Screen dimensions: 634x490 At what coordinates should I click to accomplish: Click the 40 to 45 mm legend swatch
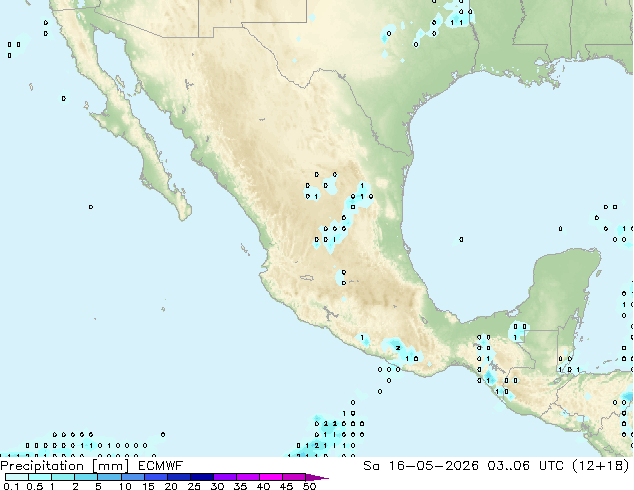coord(271,477)
